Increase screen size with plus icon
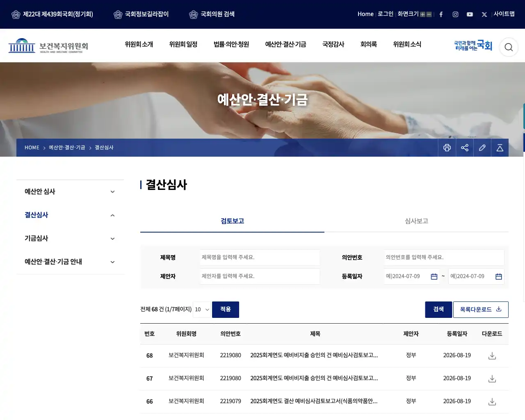Screen dimensions: 525x420 click(x=422, y=14)
